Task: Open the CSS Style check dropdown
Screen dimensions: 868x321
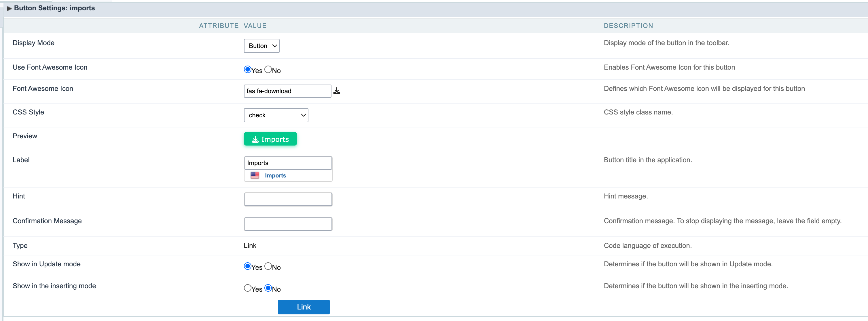Action: pyautogui.click(x=276, y=115)
